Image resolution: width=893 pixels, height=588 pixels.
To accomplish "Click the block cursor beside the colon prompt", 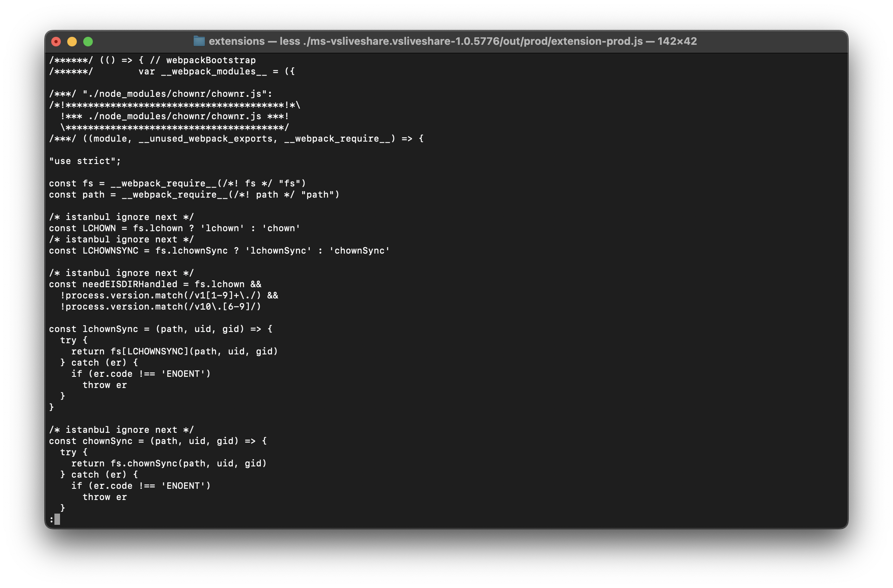I will click(57, 519).
